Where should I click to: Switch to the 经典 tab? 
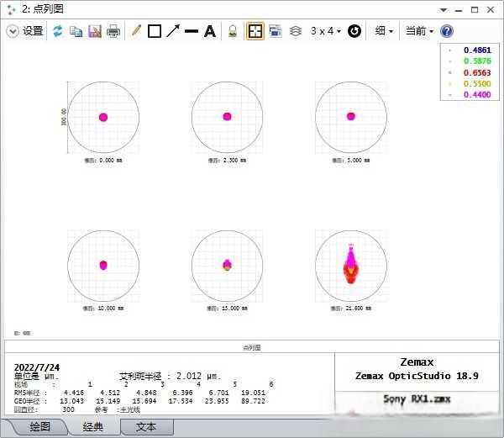tap(92, 427)
